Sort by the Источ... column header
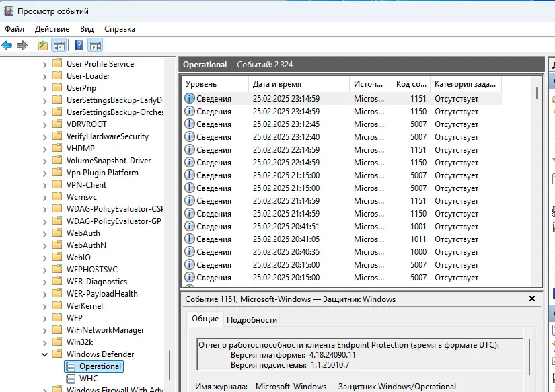This screenshot has height=392, width=555. point(370,84)
